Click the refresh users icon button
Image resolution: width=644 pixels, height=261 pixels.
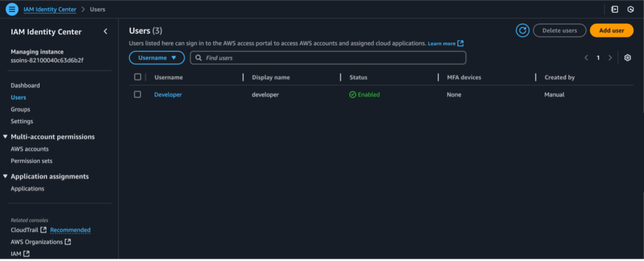pos(523,30)
